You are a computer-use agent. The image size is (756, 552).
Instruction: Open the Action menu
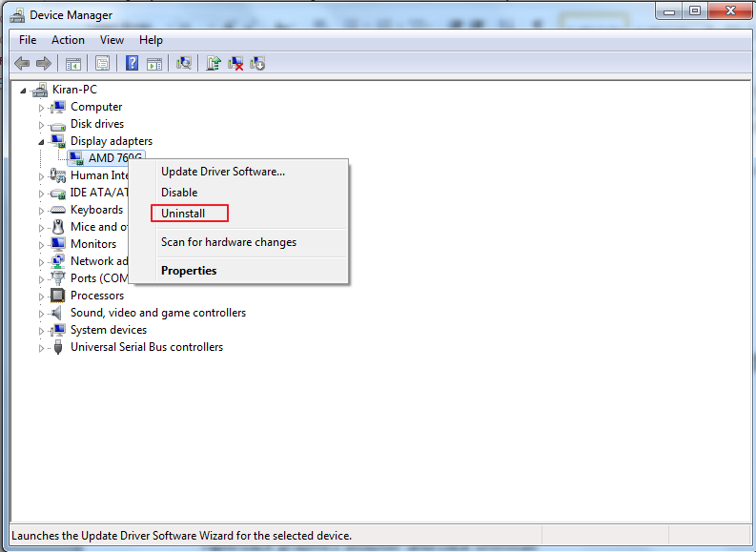[68, 40]
